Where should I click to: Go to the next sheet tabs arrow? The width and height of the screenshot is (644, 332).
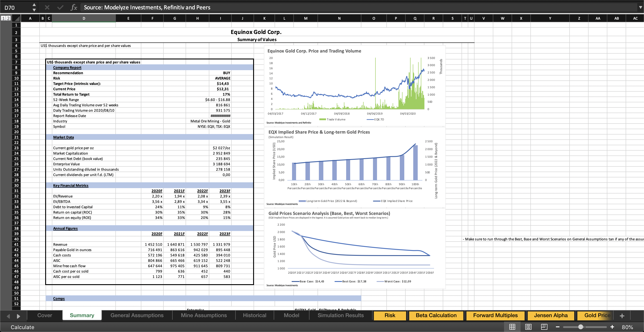click(18, 316)
